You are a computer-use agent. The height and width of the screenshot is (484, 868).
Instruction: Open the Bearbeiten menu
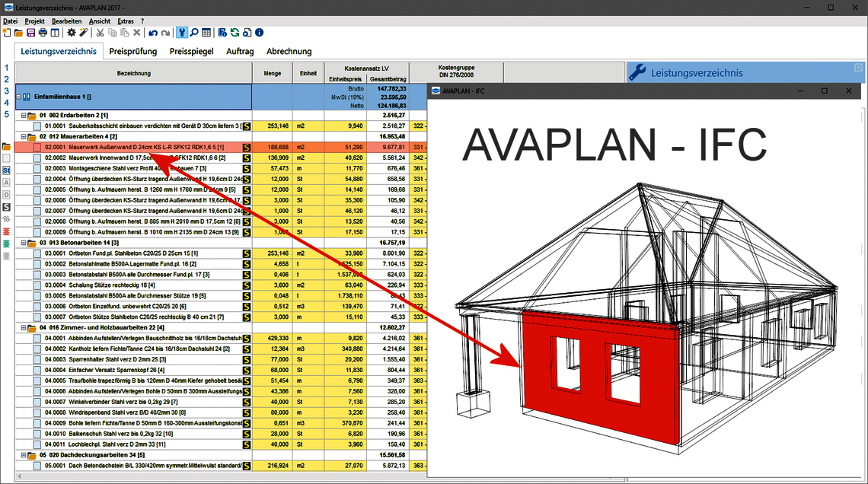point(66,21)
